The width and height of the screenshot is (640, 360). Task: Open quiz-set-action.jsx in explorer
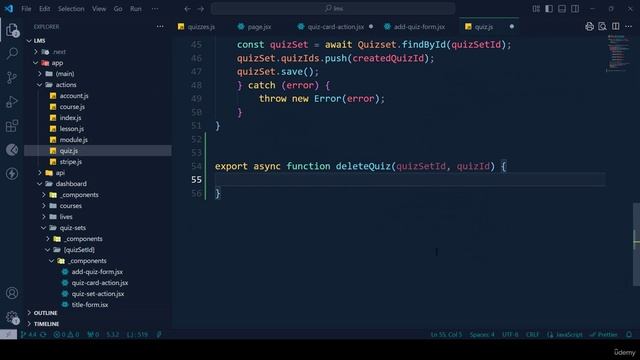(x=98, y=294)
